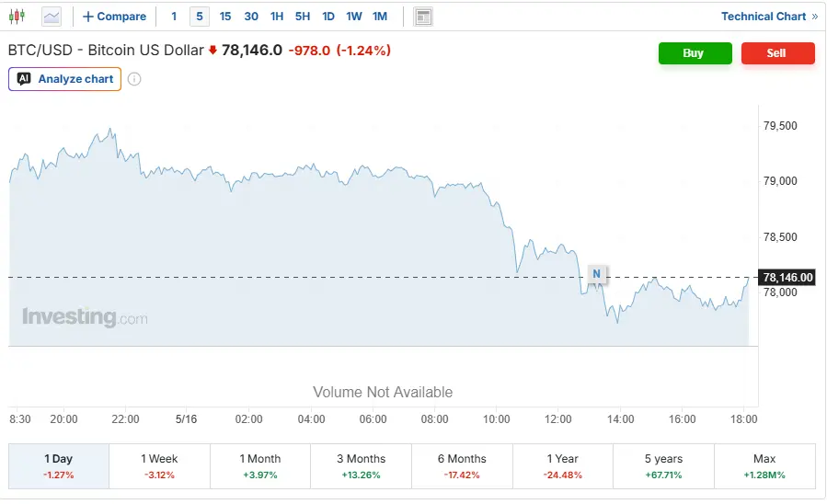Select the 15 minute interval

point(225,17)
